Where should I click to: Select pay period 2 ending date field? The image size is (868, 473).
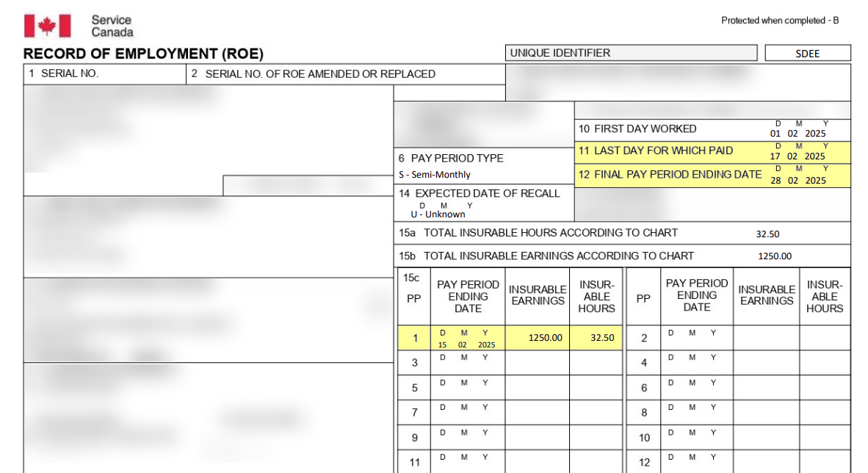(696, 338)
